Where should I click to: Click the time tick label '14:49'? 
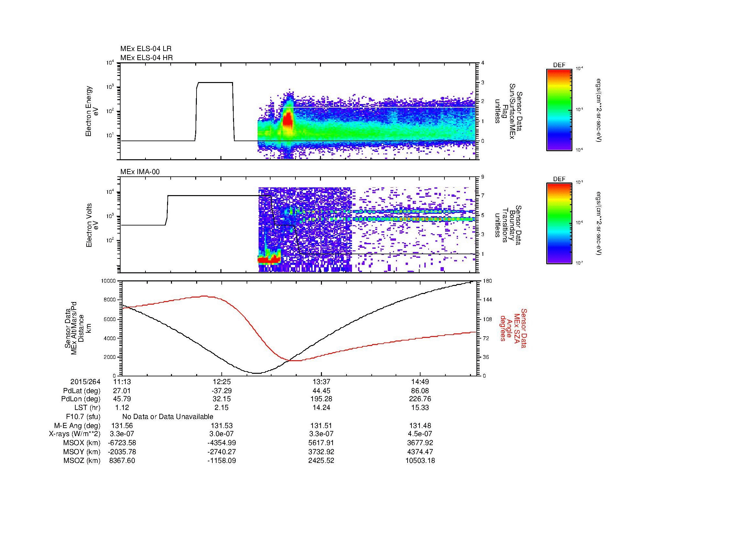tap(420, 382)
